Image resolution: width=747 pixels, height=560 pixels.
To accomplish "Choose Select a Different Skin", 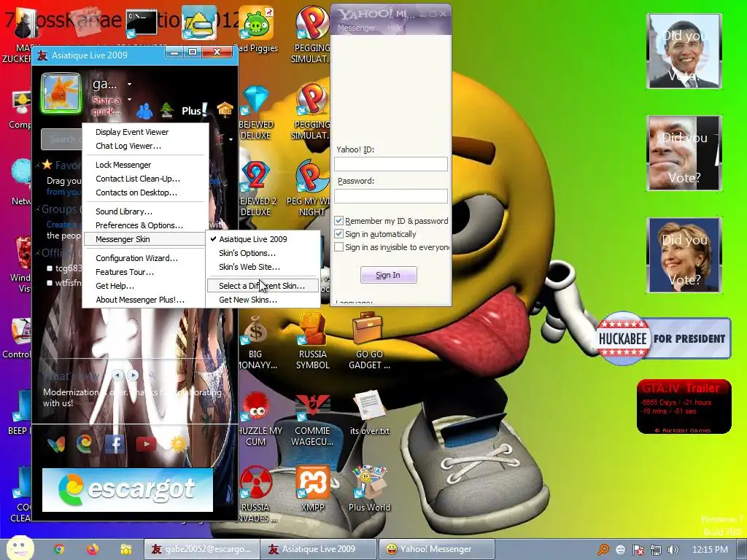I will [263, 286].
